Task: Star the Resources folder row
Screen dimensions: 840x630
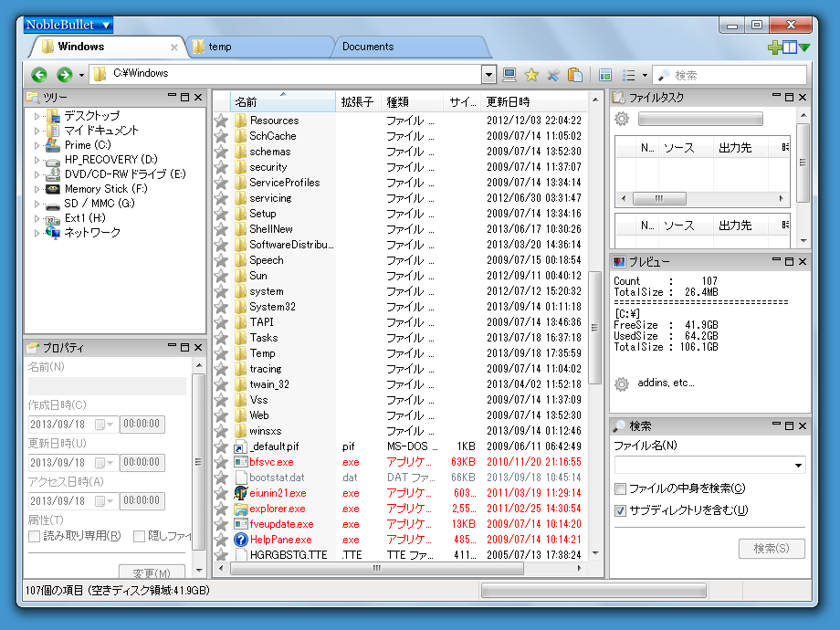Action: point(221,121)
